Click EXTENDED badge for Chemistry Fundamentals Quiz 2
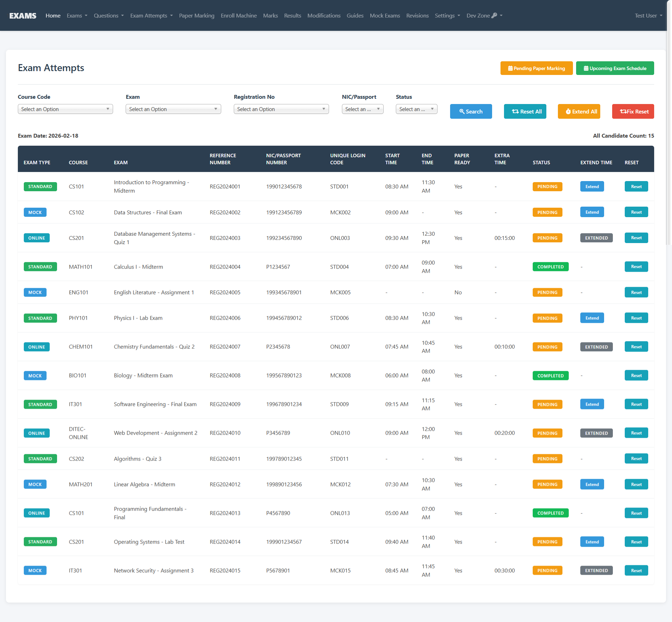The width and height of the screenshot is (672, 622). 596,347
